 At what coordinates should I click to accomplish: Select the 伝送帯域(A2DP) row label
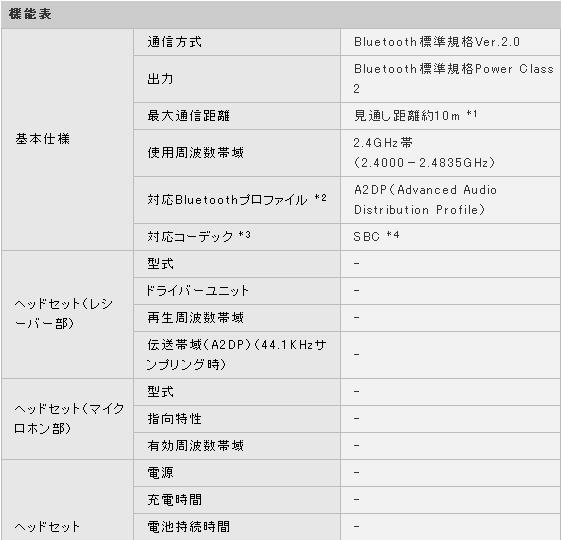click(237, 354)
